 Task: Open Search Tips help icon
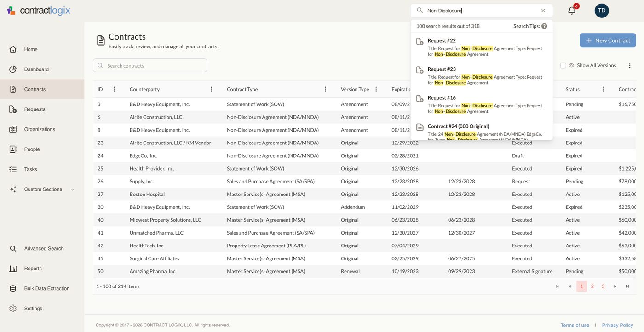pos(544,26)
